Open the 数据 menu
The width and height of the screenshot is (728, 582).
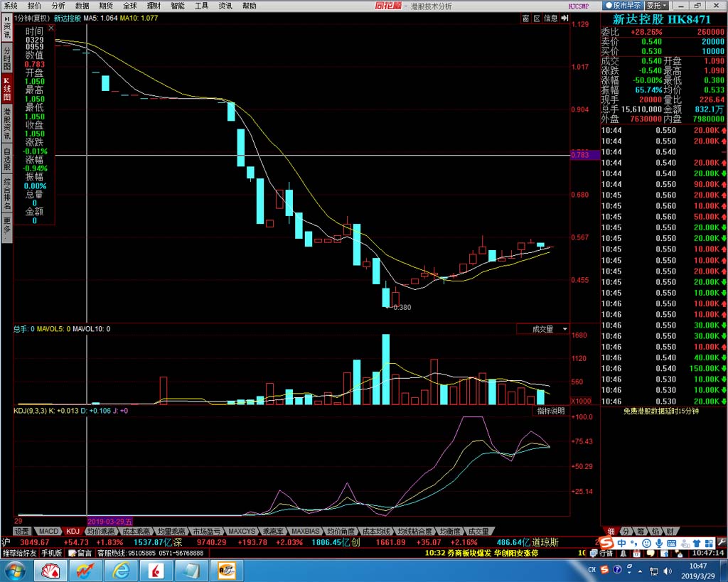click(x=82, y=6)
